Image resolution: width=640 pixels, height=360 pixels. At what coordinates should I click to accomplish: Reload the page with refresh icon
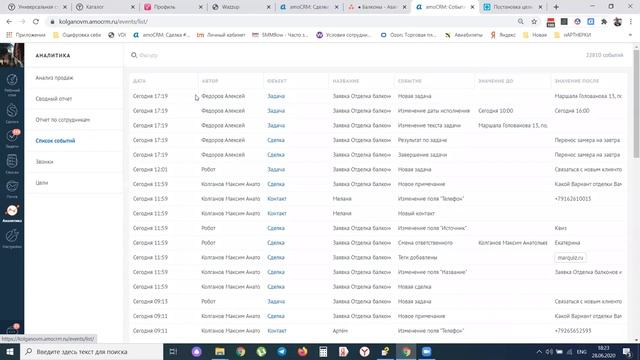pyautogui.click(x=36, y=22)
